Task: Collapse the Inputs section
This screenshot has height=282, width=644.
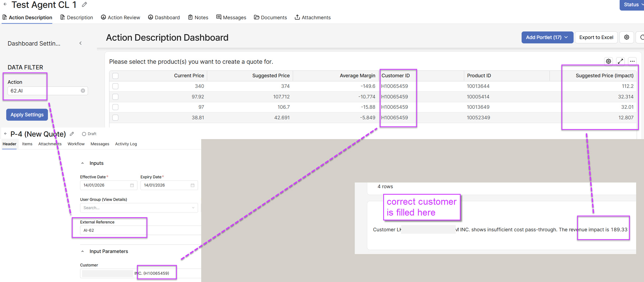Action: pos(83,163)
